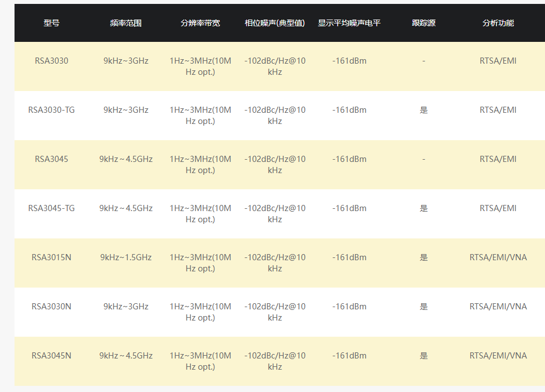
Task: Click 9kHz~1.5GHz in the RSA3015N row
Action: tap(126, 257)
